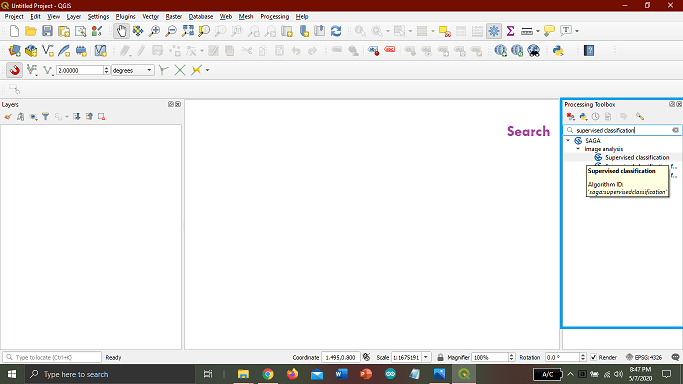Image resolution: width=683 pixels, height=384 pixels.
Task: Expand all layers icon
Action: [x=77, y=117]
